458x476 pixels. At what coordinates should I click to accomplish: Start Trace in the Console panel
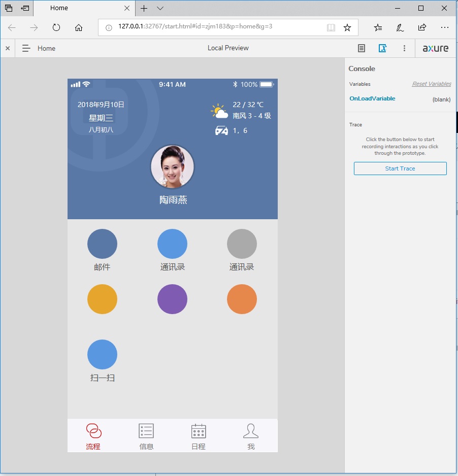400,168
